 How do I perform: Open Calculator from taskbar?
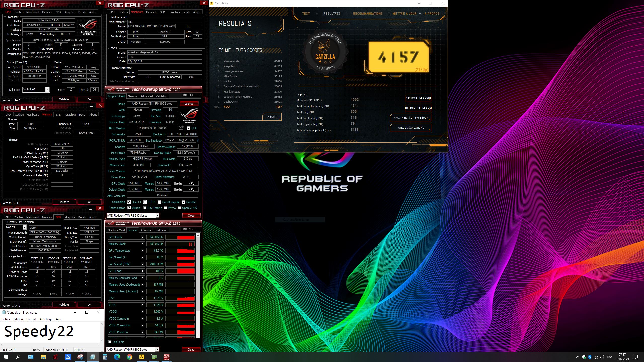(x=105, y=357)
